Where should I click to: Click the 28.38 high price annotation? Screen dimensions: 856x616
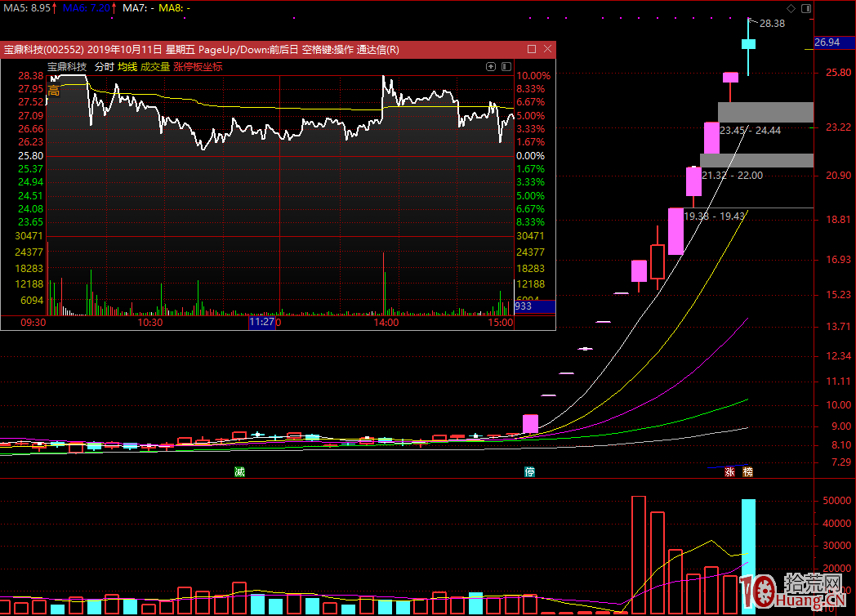772,24
